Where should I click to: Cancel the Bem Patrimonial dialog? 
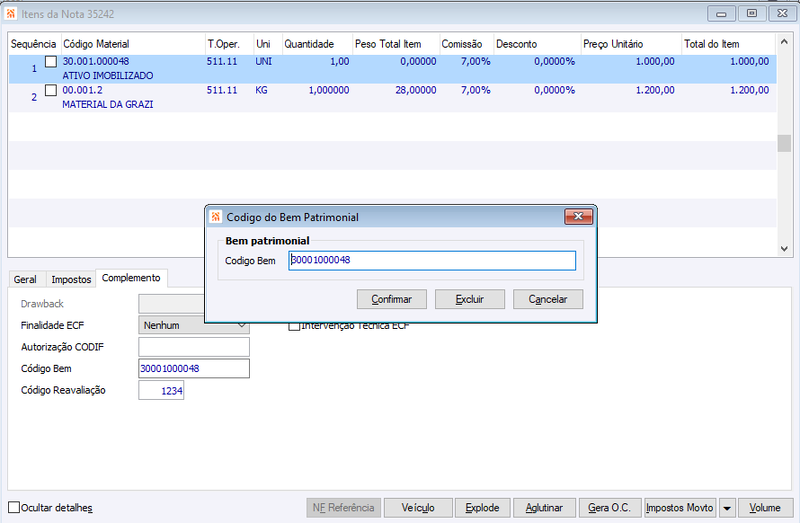[548, 299]
